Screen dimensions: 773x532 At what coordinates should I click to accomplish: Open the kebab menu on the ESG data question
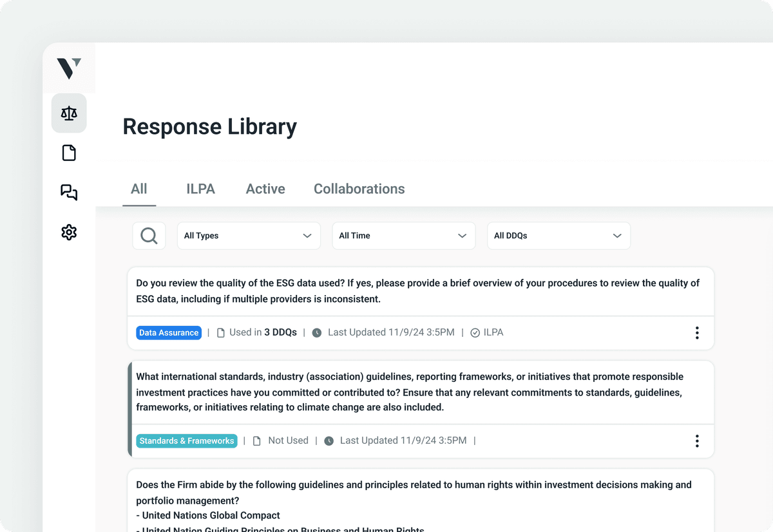(697, 333)
